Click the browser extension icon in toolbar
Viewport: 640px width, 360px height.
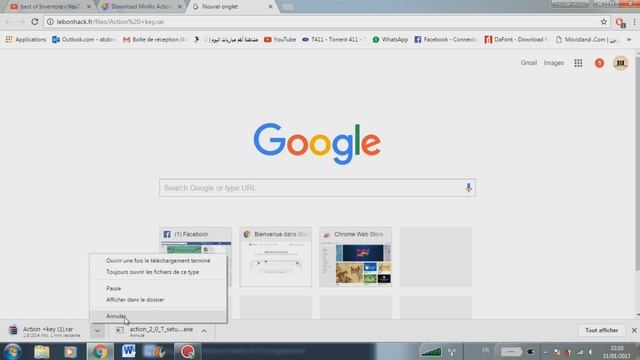[620, 22]
